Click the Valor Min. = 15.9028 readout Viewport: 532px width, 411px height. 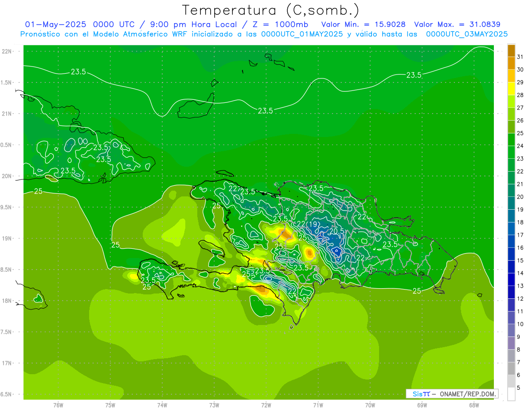tap(363, 24)
